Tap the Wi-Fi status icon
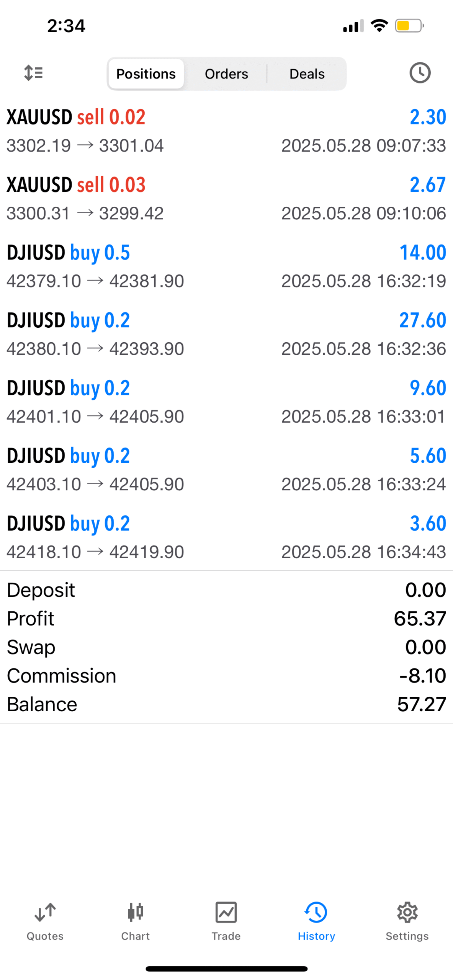Screen dimensions: 453x980 click(379, 26)
